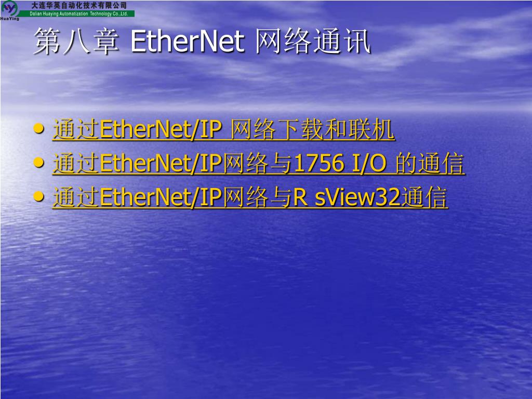Click the second yellow bullet point
Image resolution: width=532 pixels, height=399 pixels.
[x=39, y=163]
